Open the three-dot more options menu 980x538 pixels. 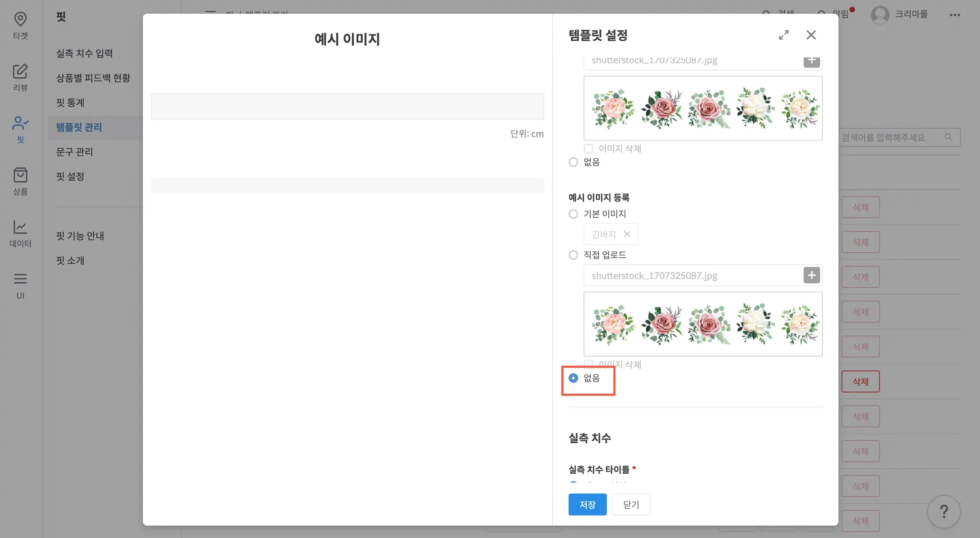point(955,15)
